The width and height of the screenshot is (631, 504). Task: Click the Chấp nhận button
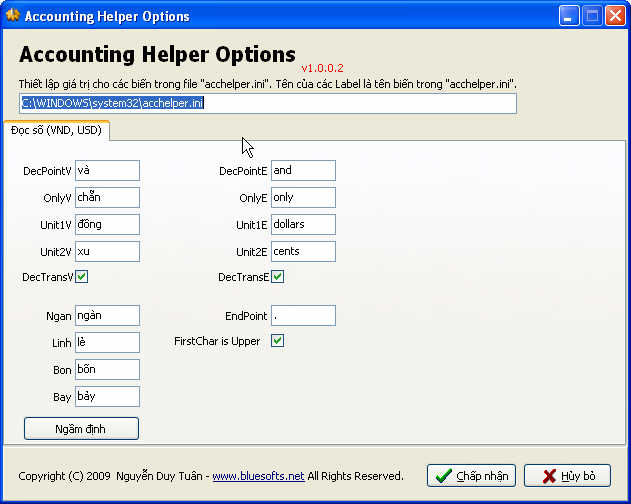(472, 476)
